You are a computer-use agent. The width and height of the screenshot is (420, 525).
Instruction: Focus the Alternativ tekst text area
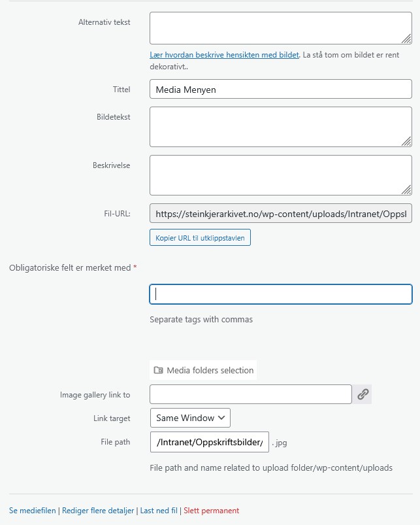(x=274, y=28)
